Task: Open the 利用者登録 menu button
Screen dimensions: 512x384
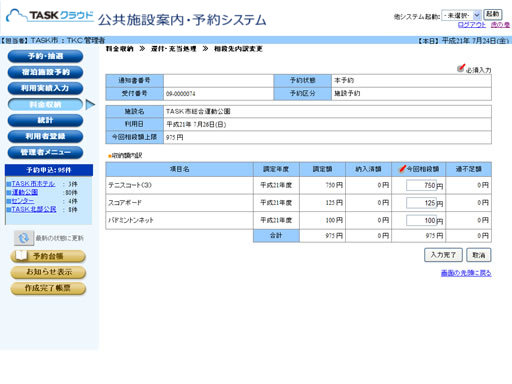Action: pos(45,136)
